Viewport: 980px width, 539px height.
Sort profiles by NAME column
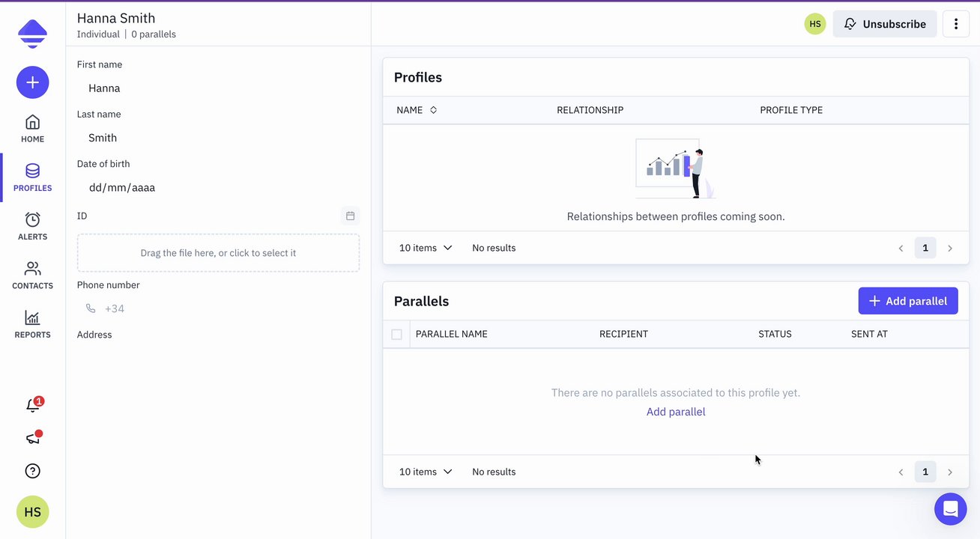pos(417,110)
